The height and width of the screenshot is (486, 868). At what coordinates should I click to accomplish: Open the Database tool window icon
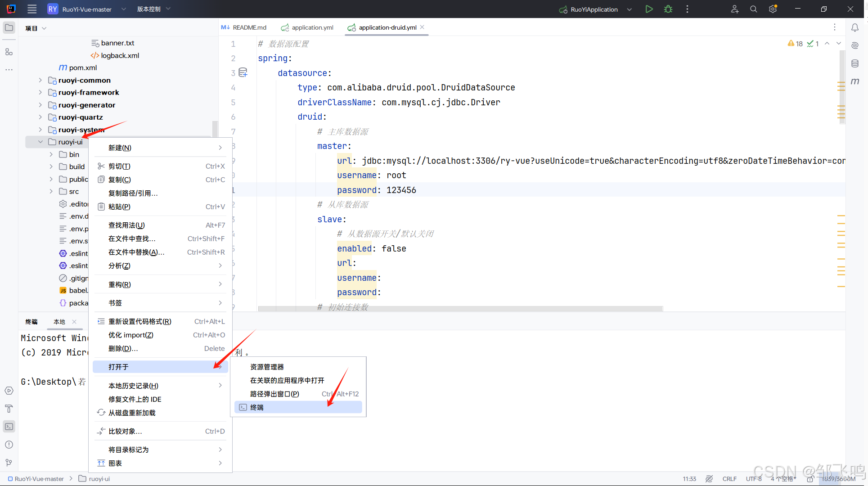pyautogui.click(x=855, y=63)
